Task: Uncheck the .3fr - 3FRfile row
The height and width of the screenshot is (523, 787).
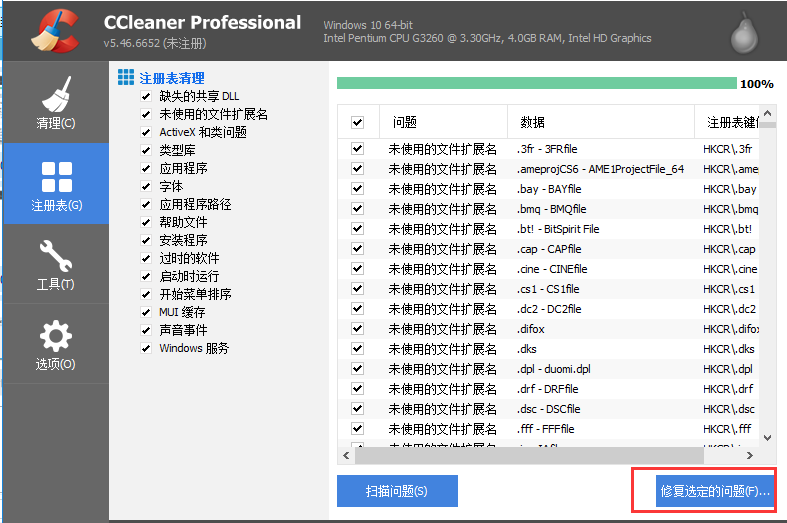Action: click(357, 149)
